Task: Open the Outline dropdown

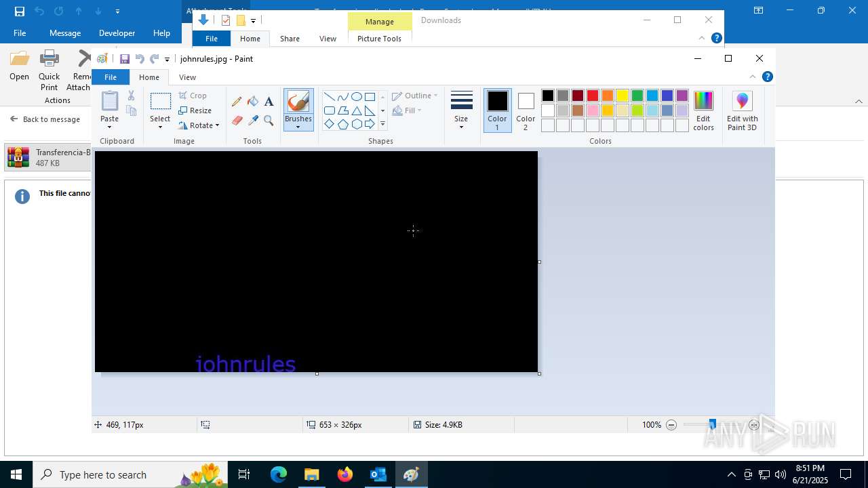Action: click(x=415, y=96)
